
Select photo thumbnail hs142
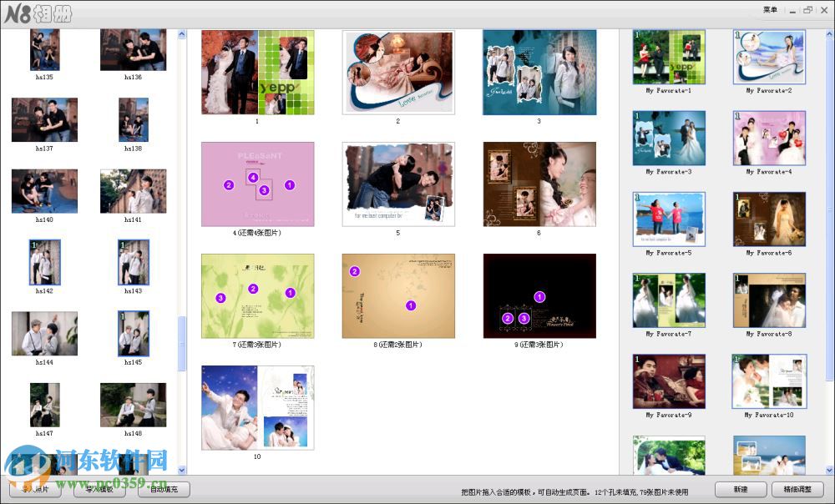click(43, 261)
